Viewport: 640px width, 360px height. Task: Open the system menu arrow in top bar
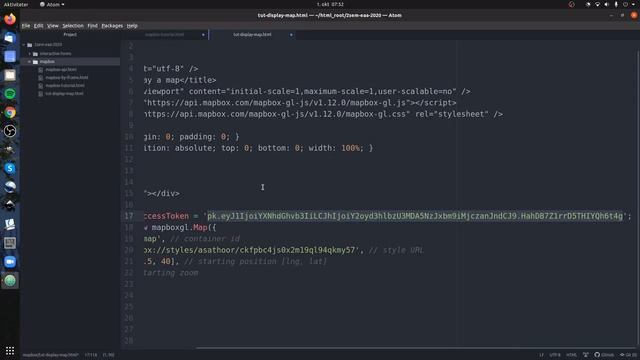pyautogui.click(x=633, y=4)
